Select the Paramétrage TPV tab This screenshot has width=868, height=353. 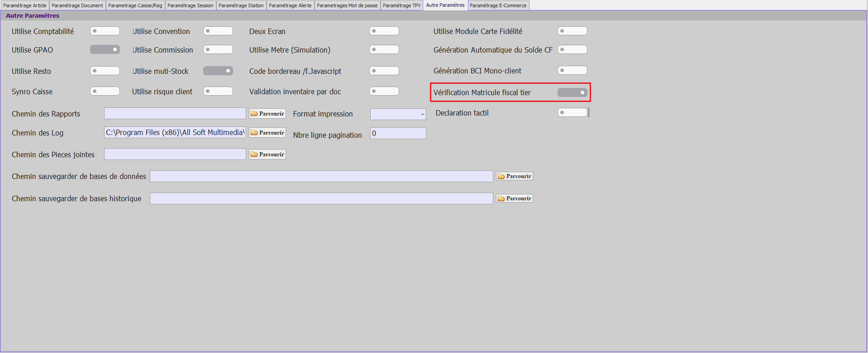point(402,5)
